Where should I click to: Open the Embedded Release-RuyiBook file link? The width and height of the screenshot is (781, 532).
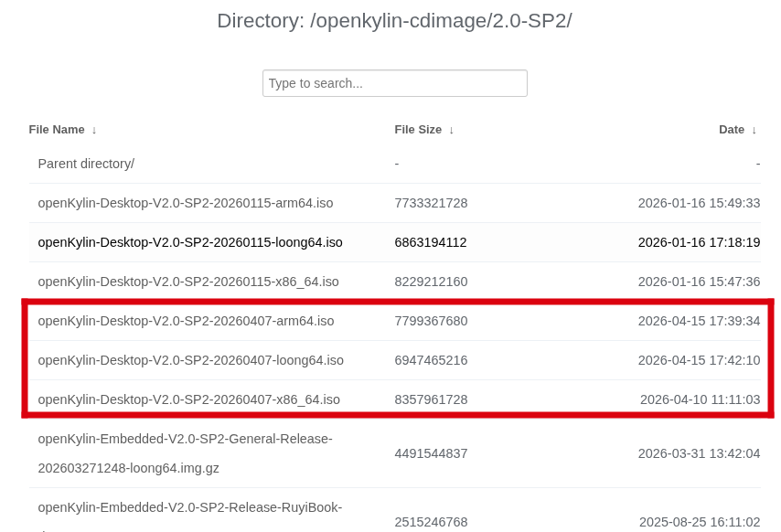[189, 507]
